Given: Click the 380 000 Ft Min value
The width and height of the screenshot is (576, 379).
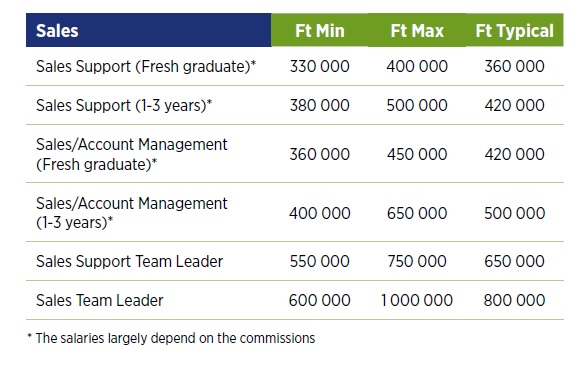Looking at the screenshot, I should (320, 105).
